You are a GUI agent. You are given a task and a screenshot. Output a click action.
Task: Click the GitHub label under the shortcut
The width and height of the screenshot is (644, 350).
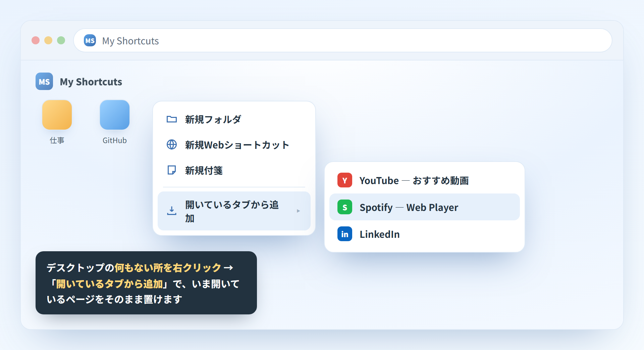115,140
